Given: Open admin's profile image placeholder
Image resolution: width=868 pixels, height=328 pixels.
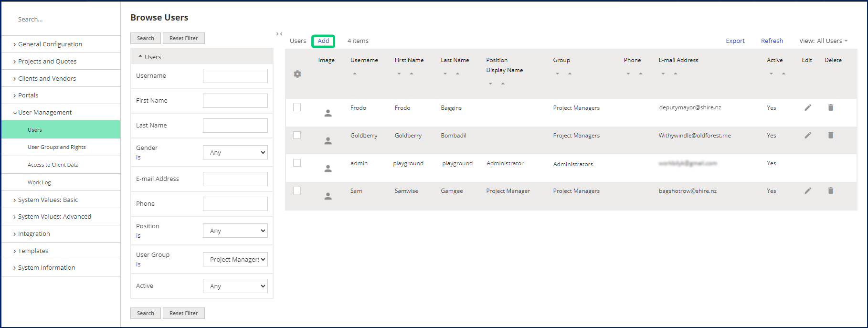Looking at the screenshot, I should click(328, 169).
